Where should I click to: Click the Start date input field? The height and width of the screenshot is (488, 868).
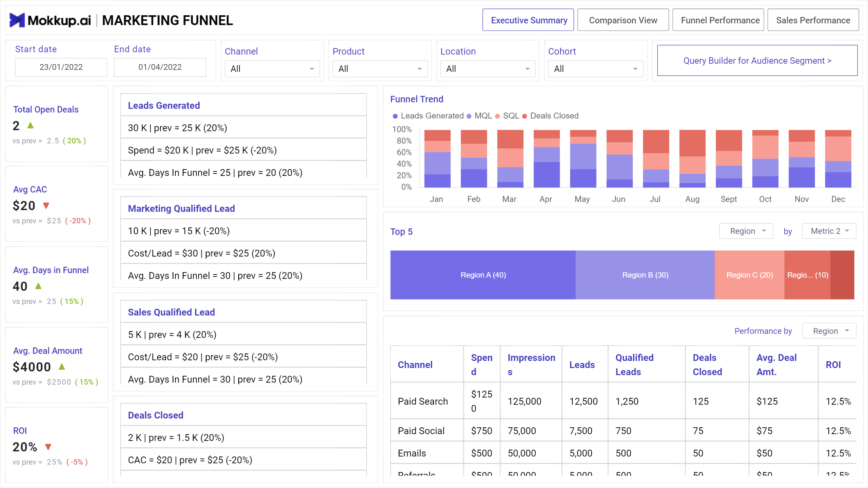point(61,67)
